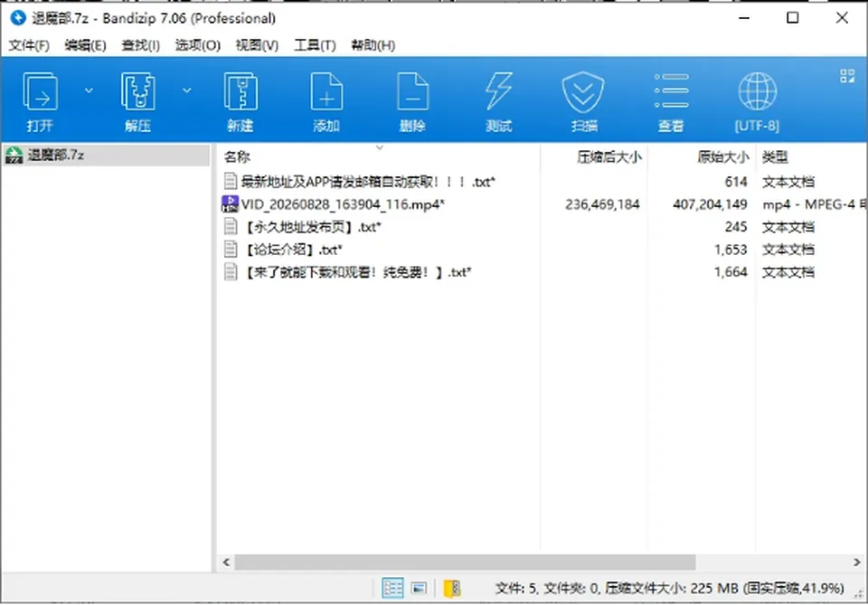868x605 pixels.
Task: Switch to thumbnail view in status bar
Action: [419, 588]
